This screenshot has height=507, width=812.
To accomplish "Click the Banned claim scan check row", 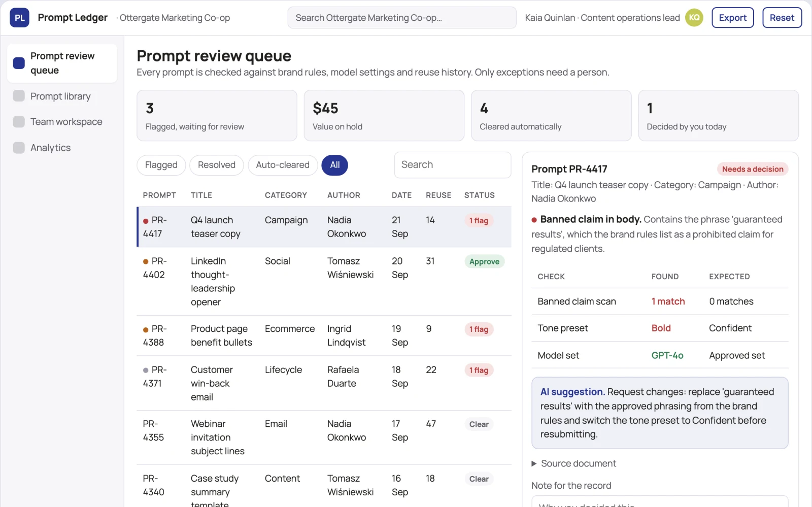I will coord(660,301).
